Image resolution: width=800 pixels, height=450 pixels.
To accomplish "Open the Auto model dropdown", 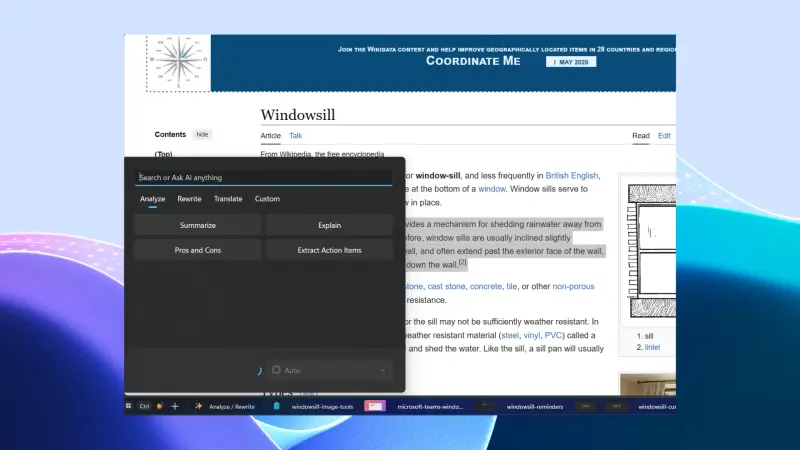I will (x=330, y=370).
